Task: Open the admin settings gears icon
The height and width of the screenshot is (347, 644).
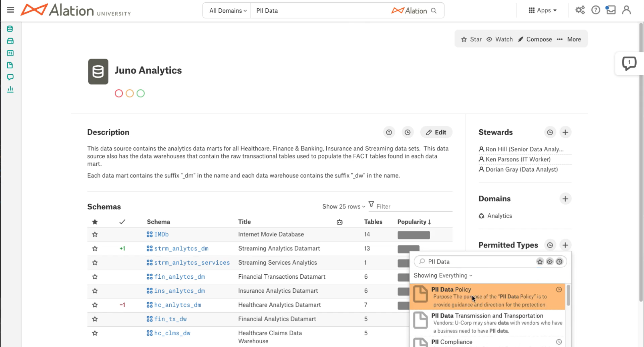Action: (580, 10)
